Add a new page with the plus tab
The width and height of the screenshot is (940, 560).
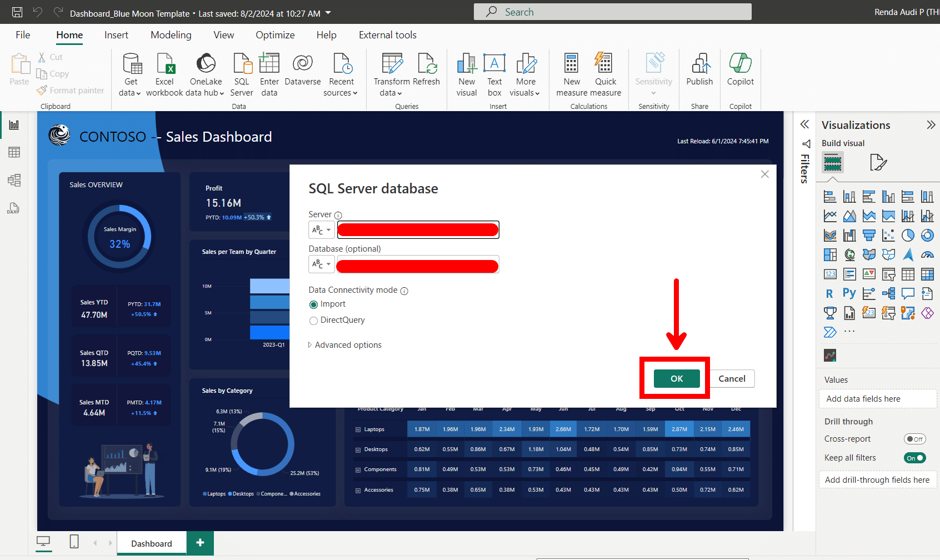[199, 543]
